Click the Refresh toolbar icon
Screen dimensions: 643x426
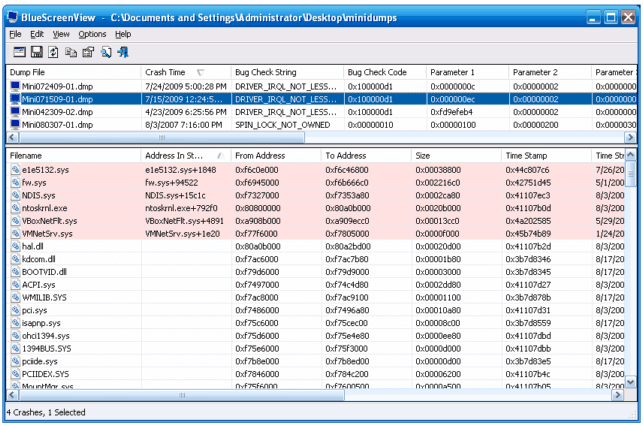[53, 52]
